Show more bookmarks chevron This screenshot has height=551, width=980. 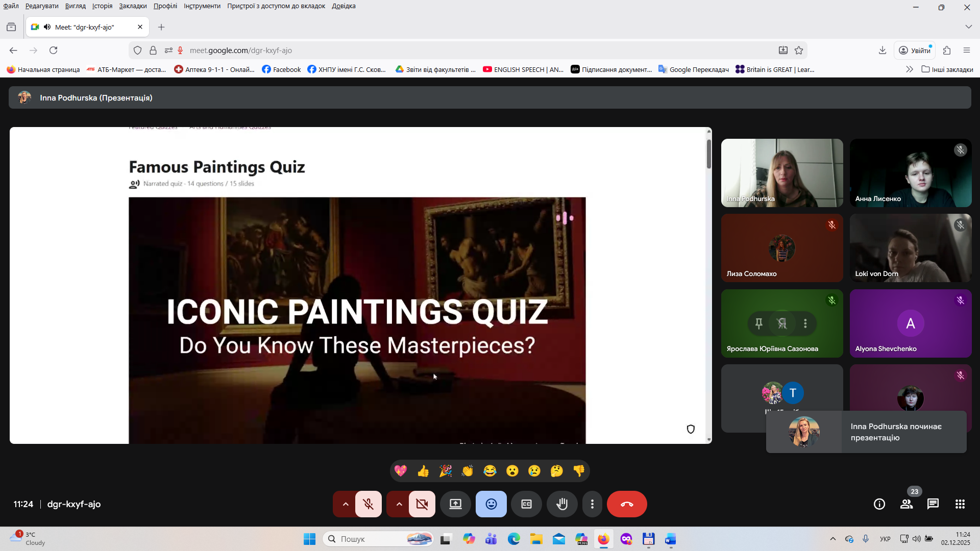click(x=909, y=69)
